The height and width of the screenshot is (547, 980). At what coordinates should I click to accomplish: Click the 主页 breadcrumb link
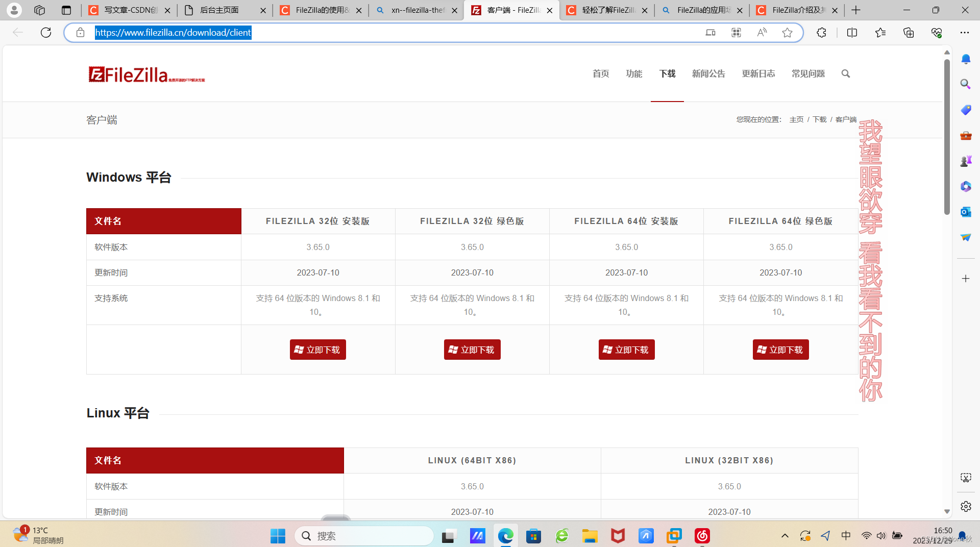pyautogui.click(x=796, y=119)
